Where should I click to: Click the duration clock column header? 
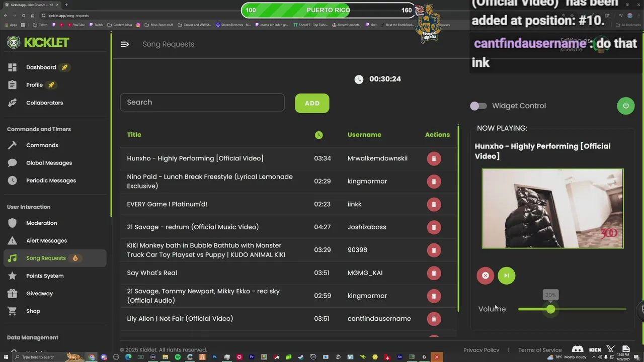click(319, 135)
